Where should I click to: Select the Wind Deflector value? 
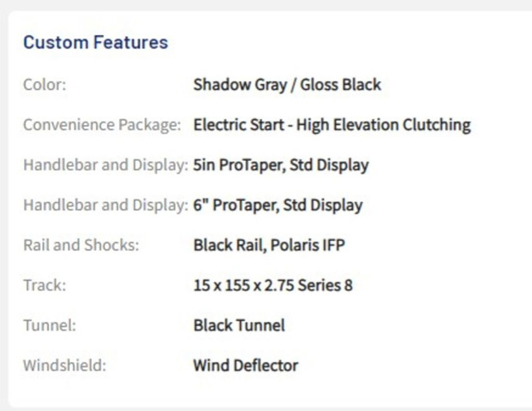point(245,366)
